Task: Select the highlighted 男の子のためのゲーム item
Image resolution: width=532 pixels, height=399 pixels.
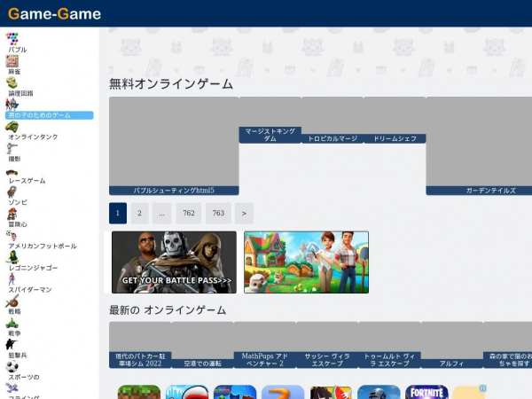Action: 49,115
